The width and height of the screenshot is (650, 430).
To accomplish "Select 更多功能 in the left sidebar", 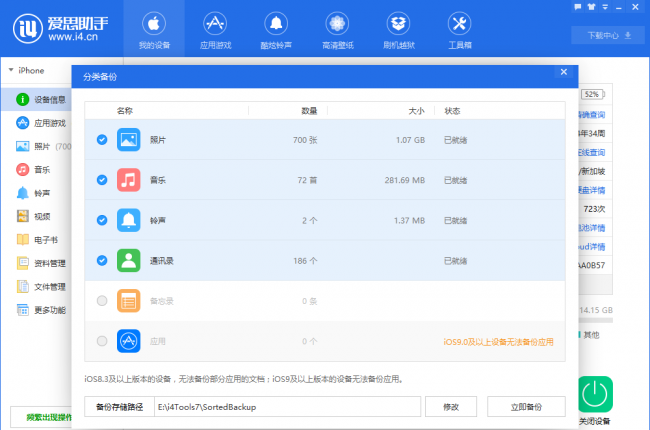I will [40, 310].
